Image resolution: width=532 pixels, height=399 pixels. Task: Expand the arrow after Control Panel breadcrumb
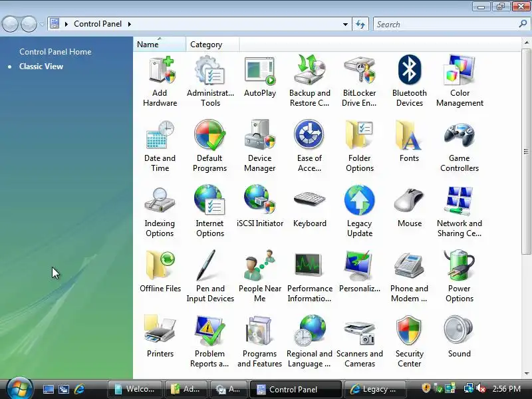tap(129, 24)
